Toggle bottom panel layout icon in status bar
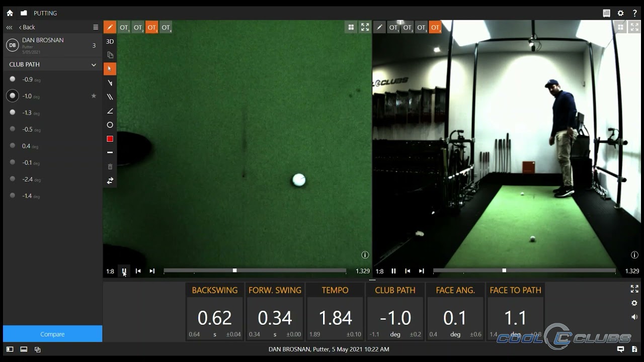Image resolution: width=644 pixels, height=362 pixels. click(x=24, y=349)
